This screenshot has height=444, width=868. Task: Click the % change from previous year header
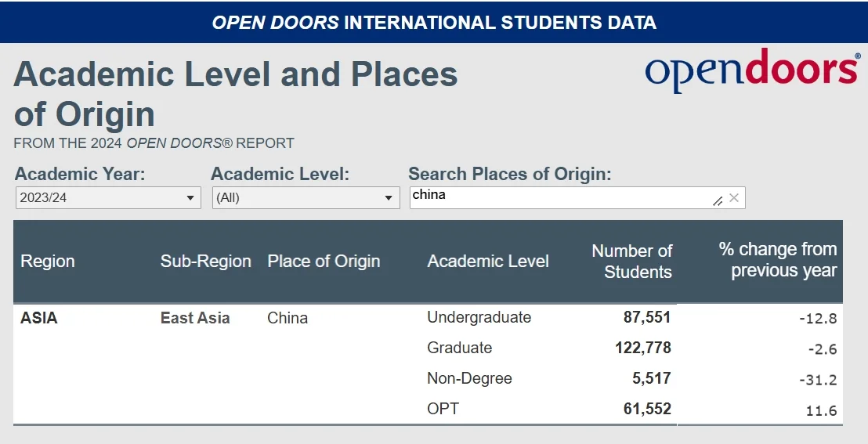[778, 260]
